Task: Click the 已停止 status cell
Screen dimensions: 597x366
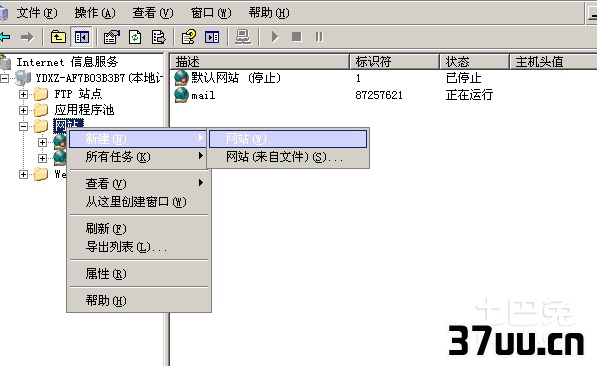Action: click(x=464, y=78)
